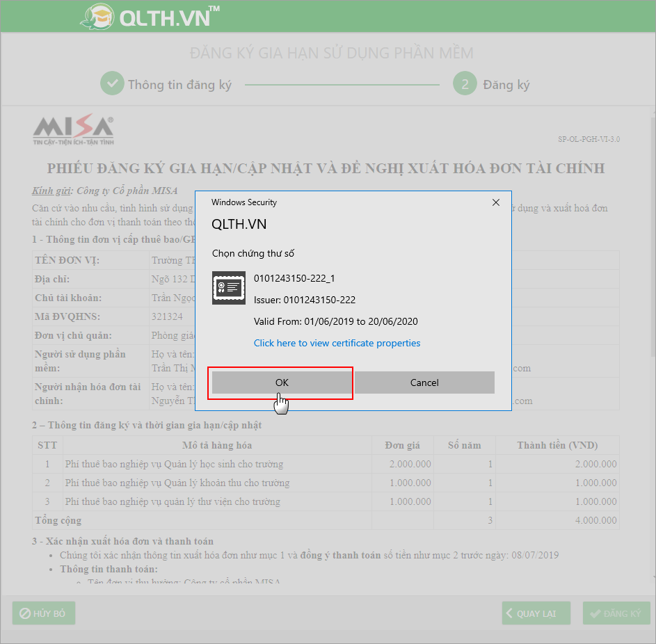Click STT column header
Viewport: 656px width, 644px height.
[x=47, y=445]
